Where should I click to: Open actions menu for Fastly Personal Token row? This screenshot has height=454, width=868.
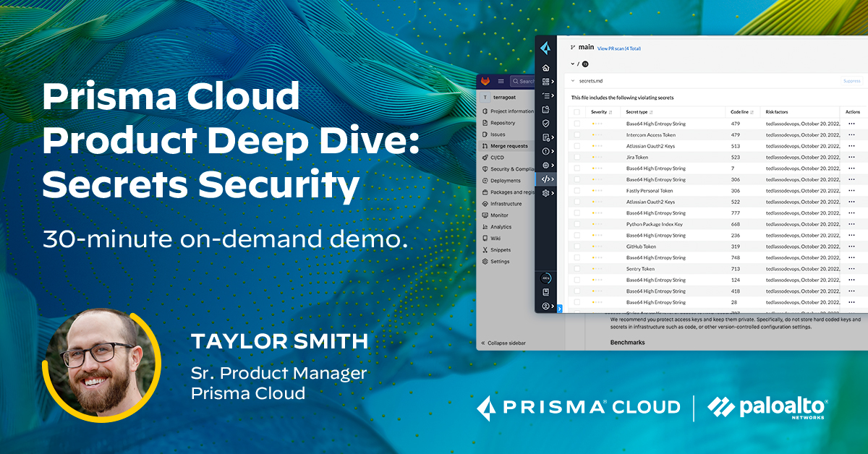coord(851,191)
